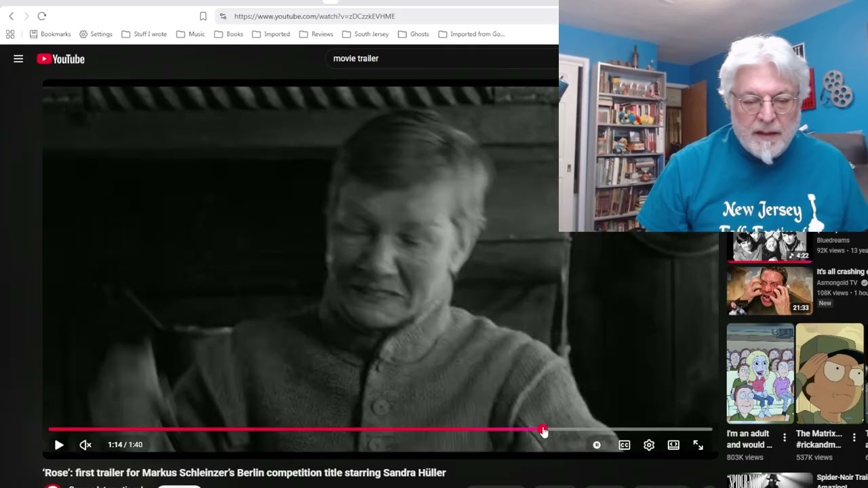868x488 pixels.
Task: Click the played red portion of progress bar
Action: click(x=295, y=430)
